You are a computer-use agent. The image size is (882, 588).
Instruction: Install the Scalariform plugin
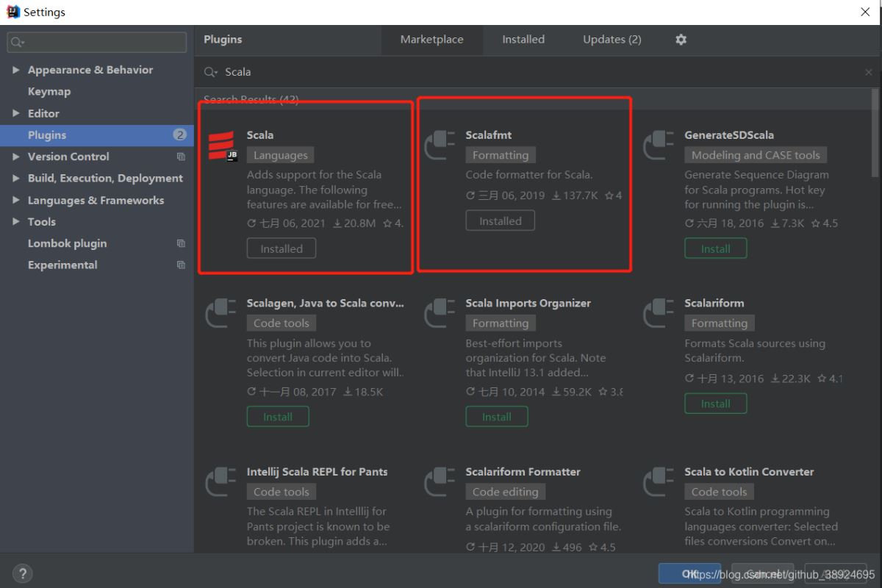point(715,404)
